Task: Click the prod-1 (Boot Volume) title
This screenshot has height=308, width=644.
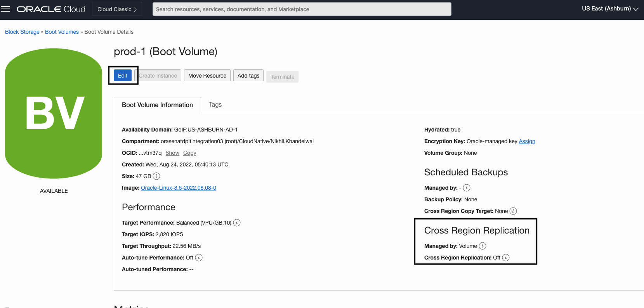Action: (x=165, y=51)
